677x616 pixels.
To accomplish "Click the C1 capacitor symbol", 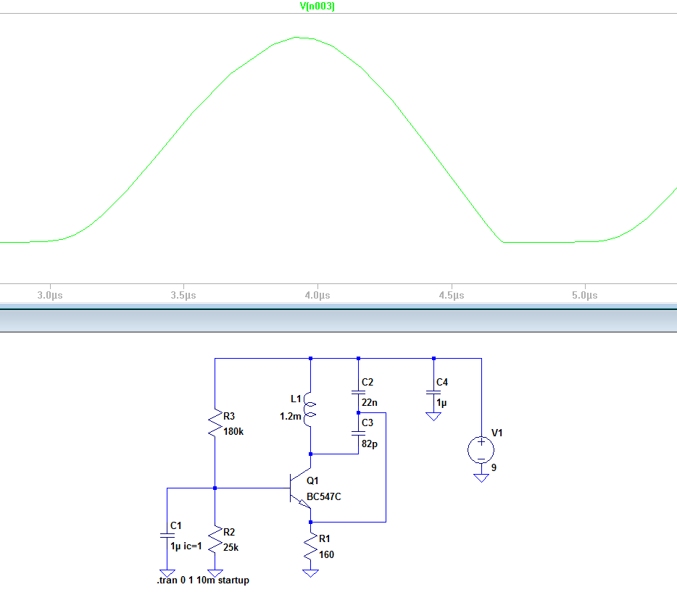I will [x=167, y=536].
